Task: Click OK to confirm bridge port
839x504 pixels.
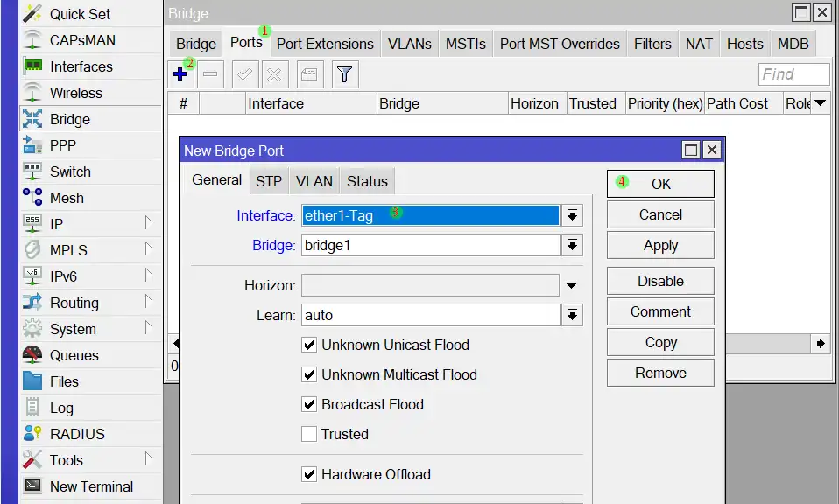Action: tap(660, 184)
